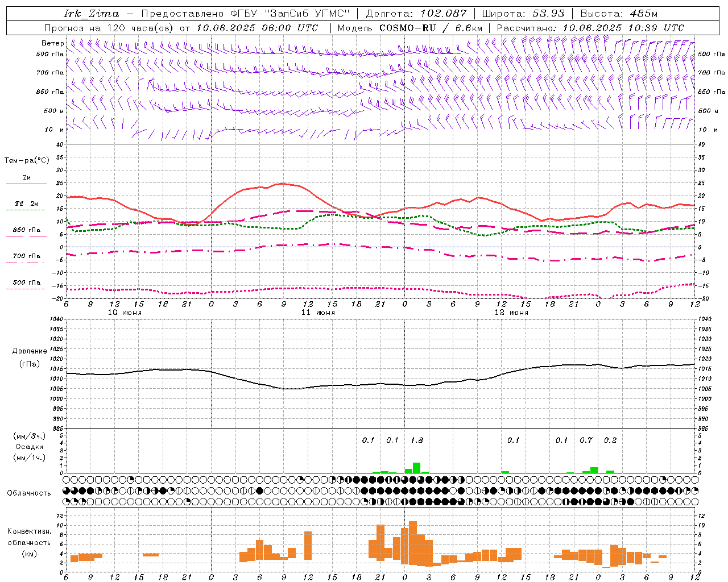Click the "Облачность" cloud cover label

[29, 493]
